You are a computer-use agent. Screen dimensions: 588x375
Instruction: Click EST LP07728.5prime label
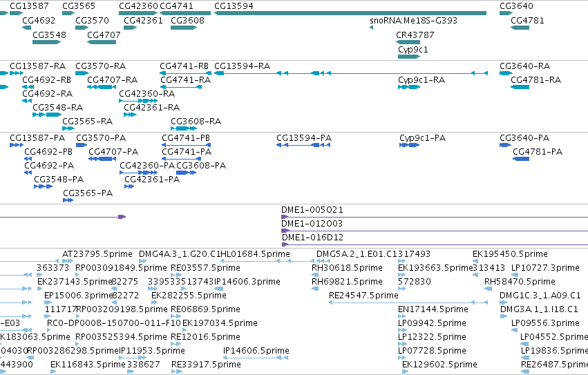tap(432, 350)
